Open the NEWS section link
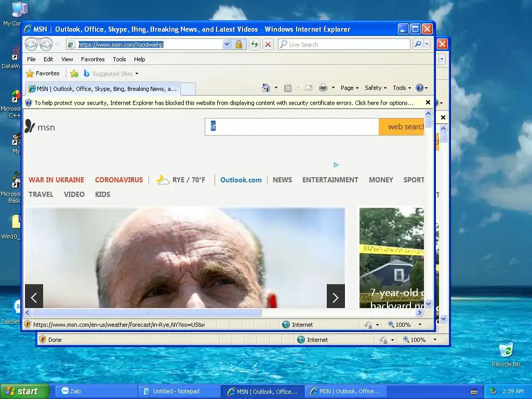Viewport: 532px width, 399px height. (x=282, y=180)
